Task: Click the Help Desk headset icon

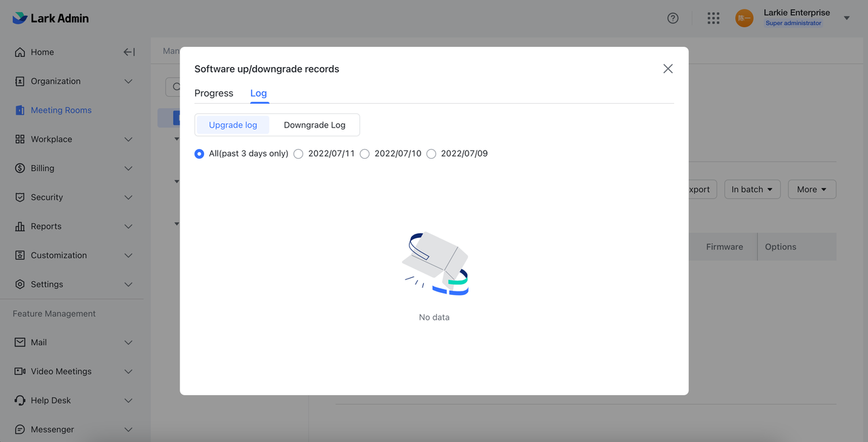Action: click(20, 401)
